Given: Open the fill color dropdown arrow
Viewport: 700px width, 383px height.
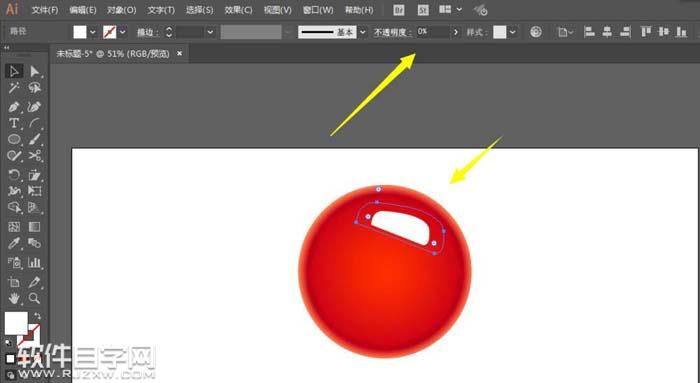Looking at the screenshot, I should 92,32.
